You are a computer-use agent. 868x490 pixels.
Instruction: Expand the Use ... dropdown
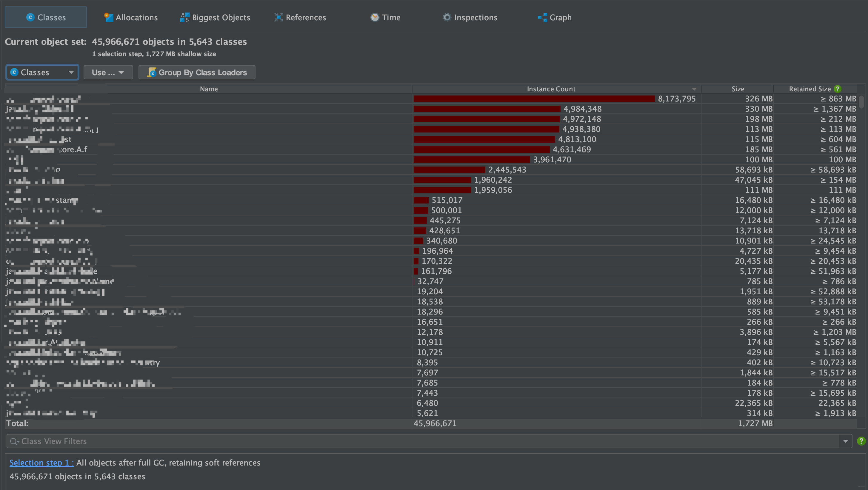point(108,73)
